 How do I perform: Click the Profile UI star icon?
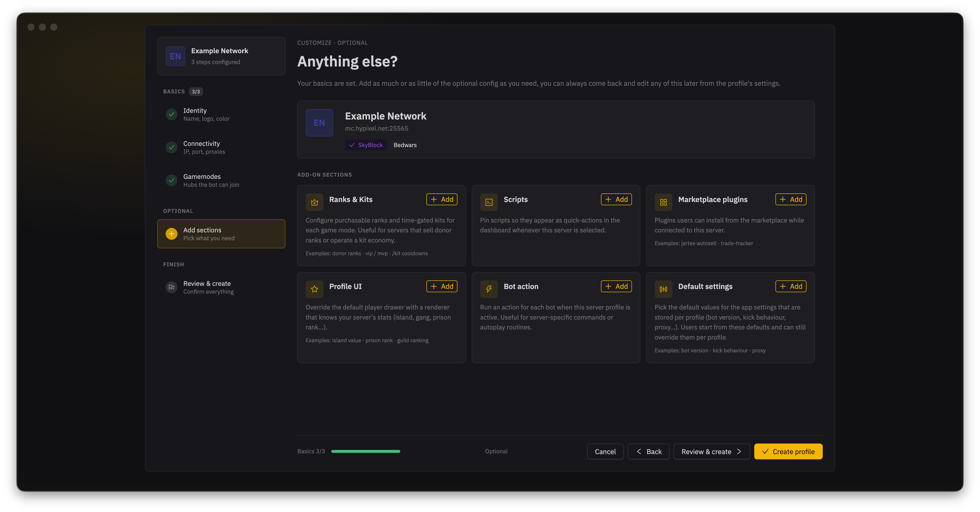click(x=314, y=289)
